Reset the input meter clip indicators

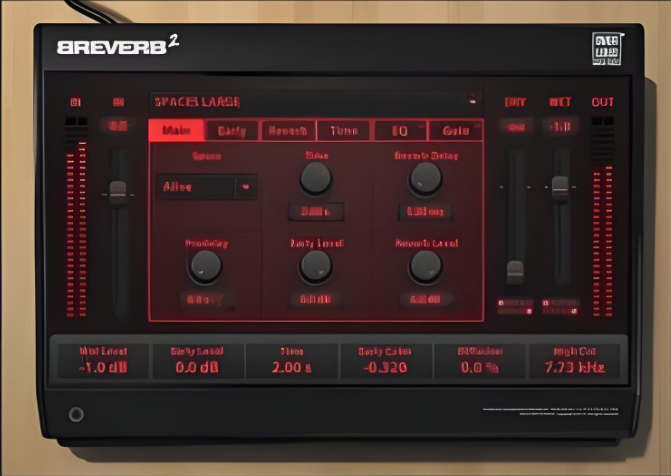pos(76,122)
